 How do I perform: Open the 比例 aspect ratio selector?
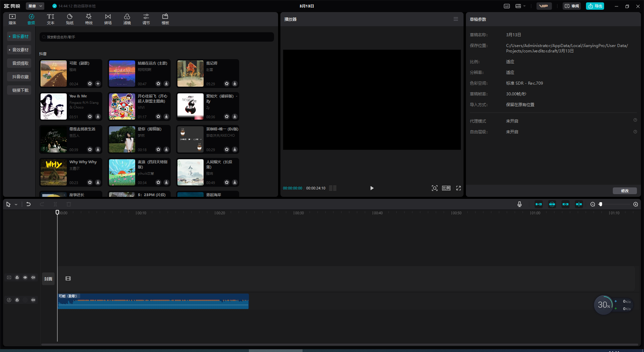point(446,188)
